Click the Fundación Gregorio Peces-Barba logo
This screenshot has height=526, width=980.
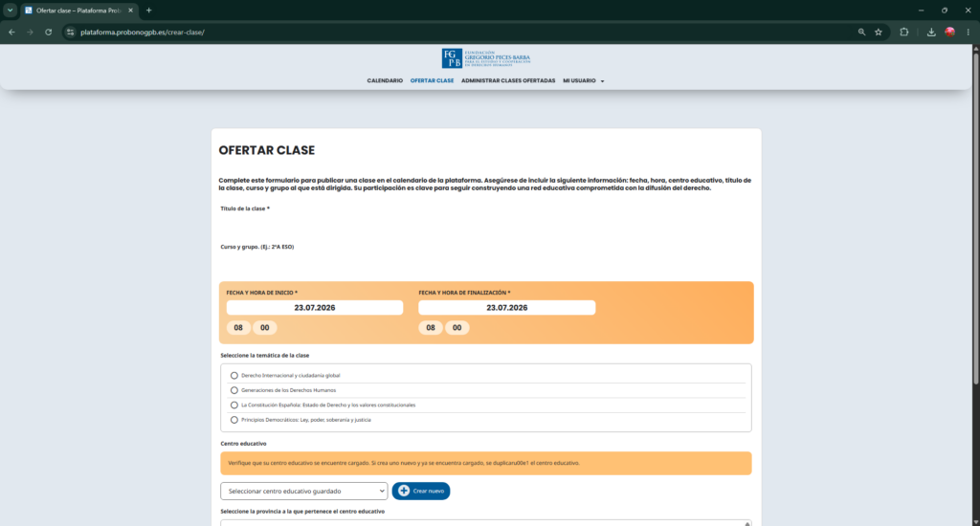(486, 58)
